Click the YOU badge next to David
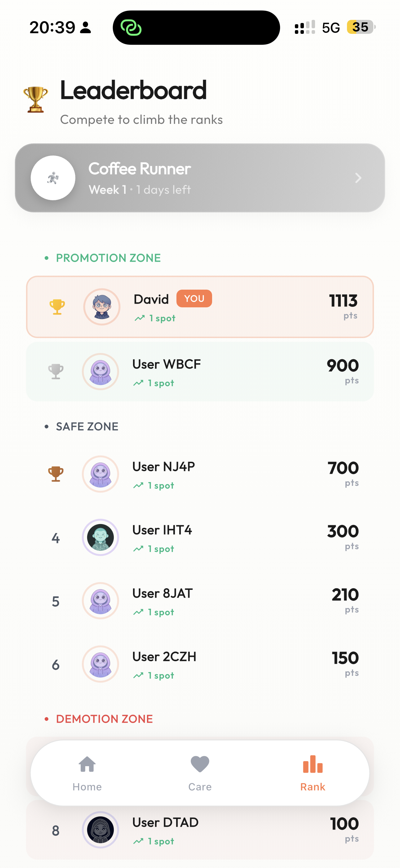Viewport: 400px width, 868px height. 194,299
